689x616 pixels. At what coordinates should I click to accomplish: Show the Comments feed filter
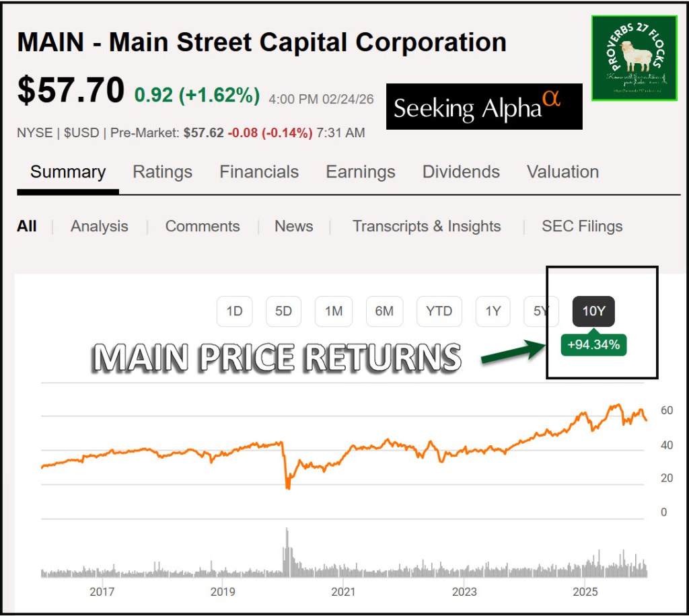click(x=203, y=226)
